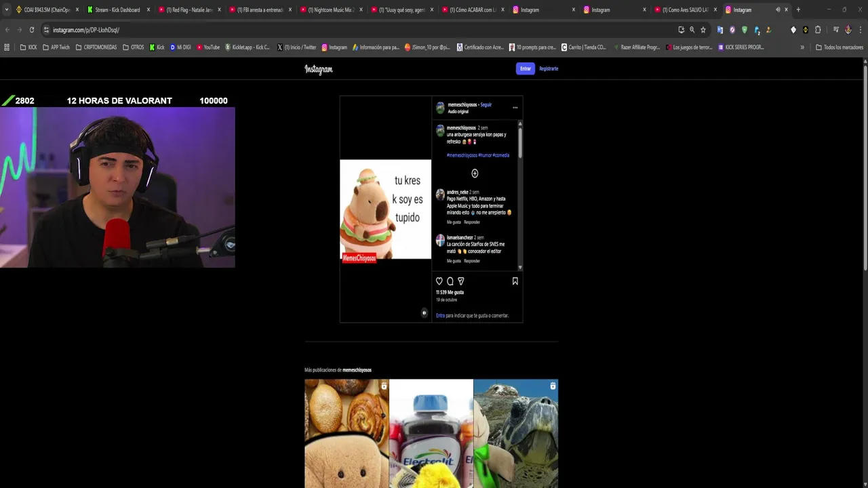Image resolution: width=868 pixels, height=488 pixels.
Task: Switch to FBI arresta a entrenad tab
Action: 260,9
